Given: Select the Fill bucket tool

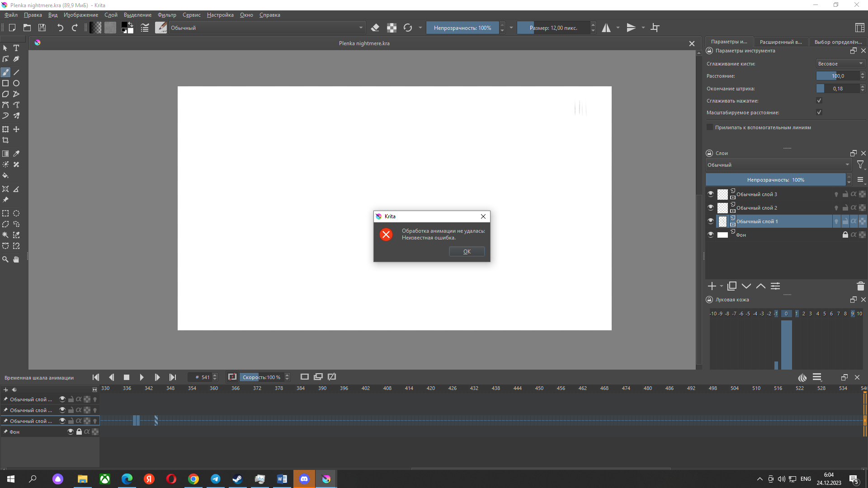Looking at the screenshot, I should 5,175.
